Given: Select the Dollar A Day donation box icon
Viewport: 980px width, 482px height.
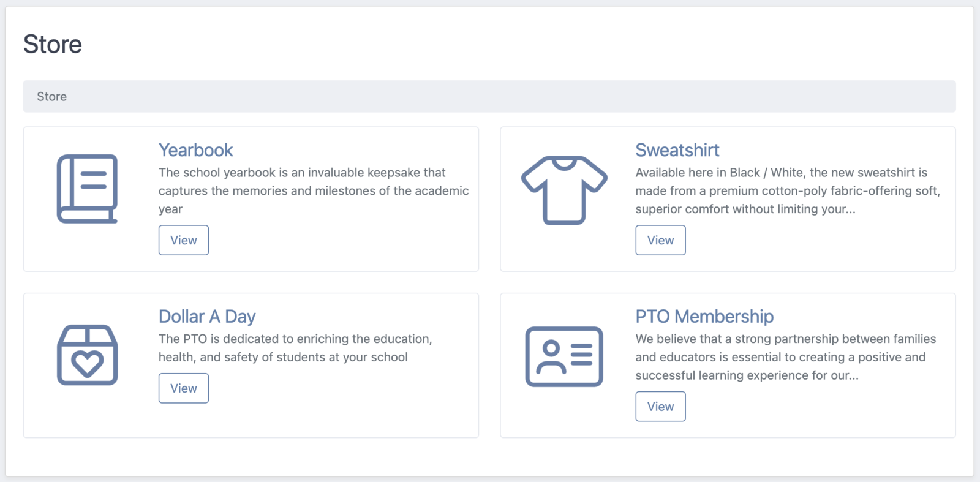Looking at the screenshot, I should pos(87,355).
